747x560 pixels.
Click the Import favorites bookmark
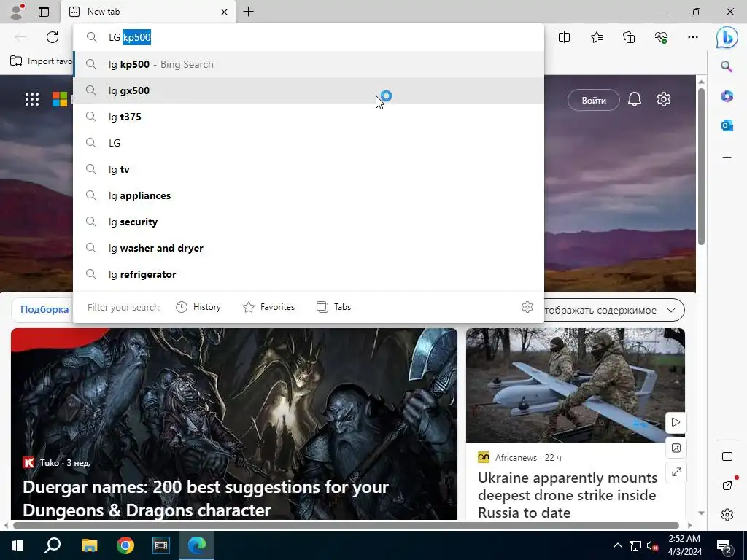pos(42,61)
